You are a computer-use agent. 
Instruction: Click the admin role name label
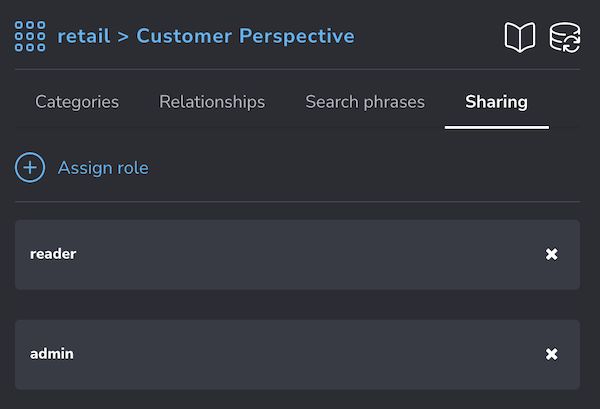pyautogui.click(x=52, y=354)
